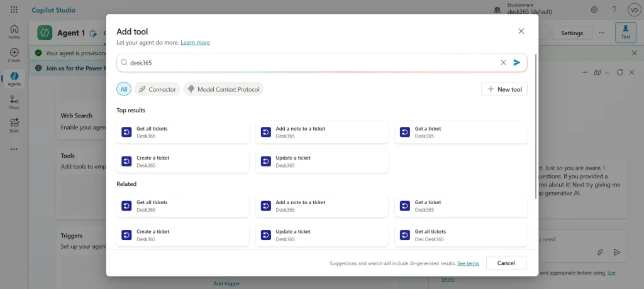Image resolution: width=644 pixels, height=289 pixels.
Task: Open Settings in the agent header
Action: click(572, 33)
